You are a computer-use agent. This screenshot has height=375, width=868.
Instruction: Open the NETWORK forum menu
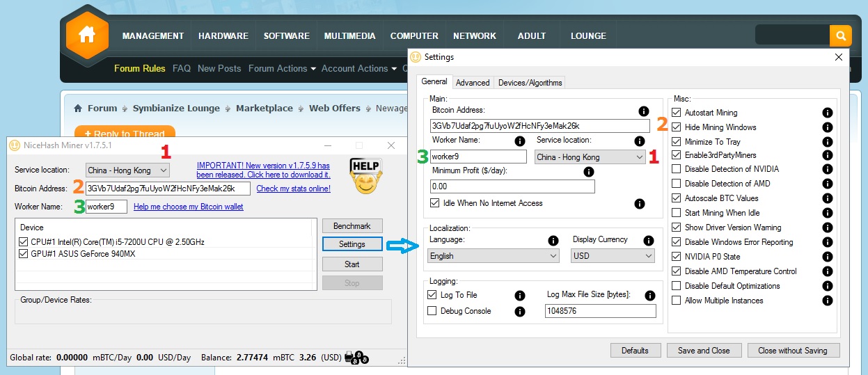[475, 35]
